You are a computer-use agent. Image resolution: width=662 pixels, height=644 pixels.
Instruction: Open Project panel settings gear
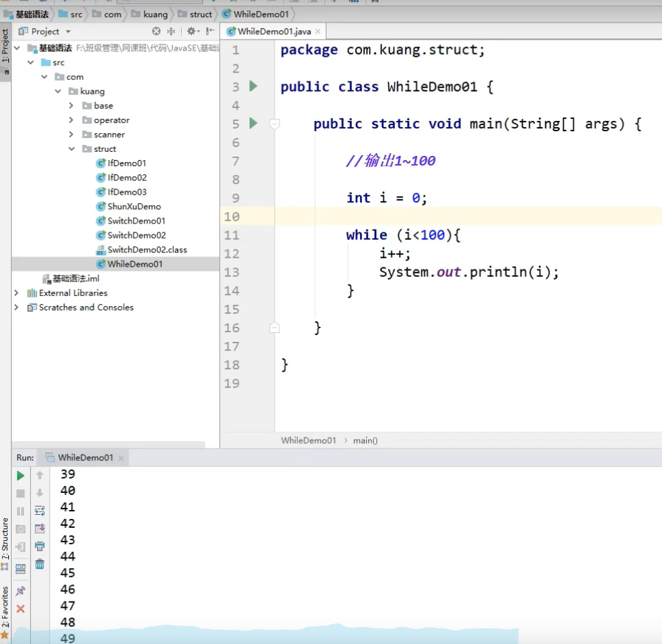tap(193, 31)
